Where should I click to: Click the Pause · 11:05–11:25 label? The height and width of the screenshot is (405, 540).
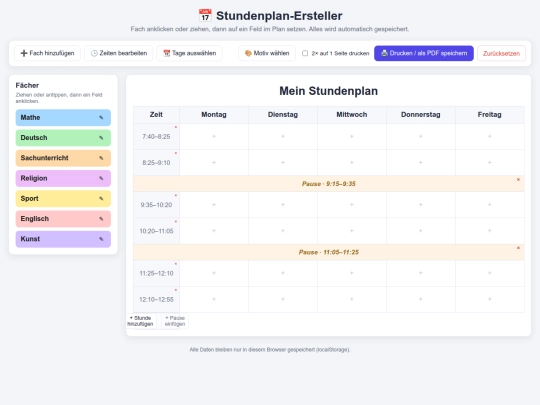click(329, 252)
